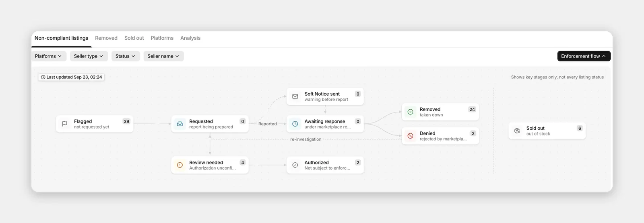644x223 pixels.
Task: Click 'report being prepared' subtitle
Action: pyautogui.click(x=211, y=127)
